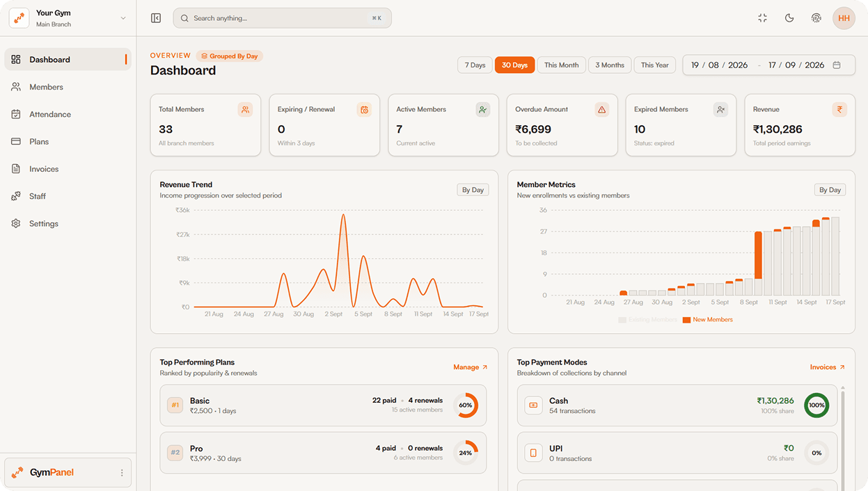Click the fingerprint icon in header
The image size is (868, 491).
[816, 18]
